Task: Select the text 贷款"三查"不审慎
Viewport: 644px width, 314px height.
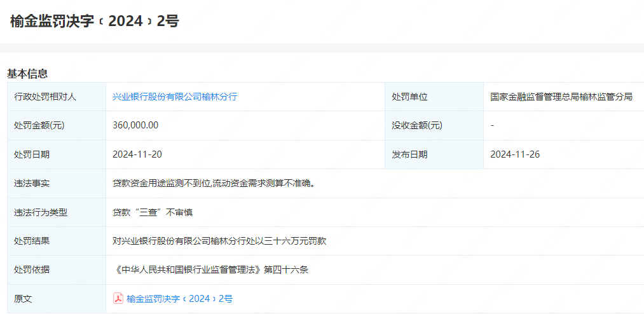Action: [153, 212]
